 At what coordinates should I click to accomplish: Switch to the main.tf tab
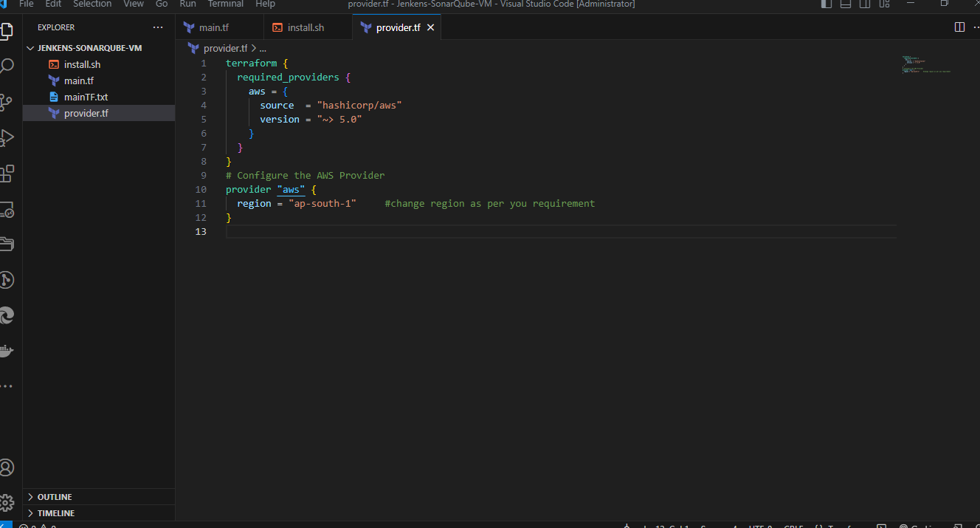point(214,27)
